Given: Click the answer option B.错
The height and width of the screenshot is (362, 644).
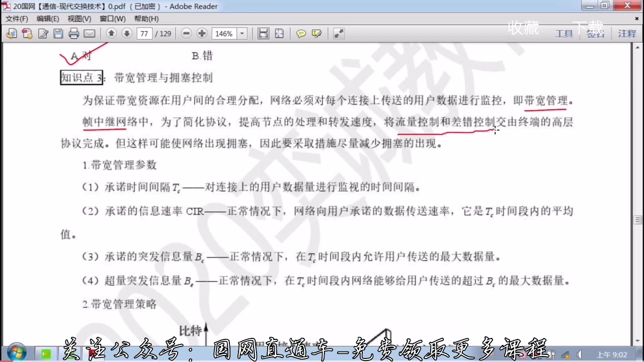Looking at the screenshot, I should [x=202, y=56].
